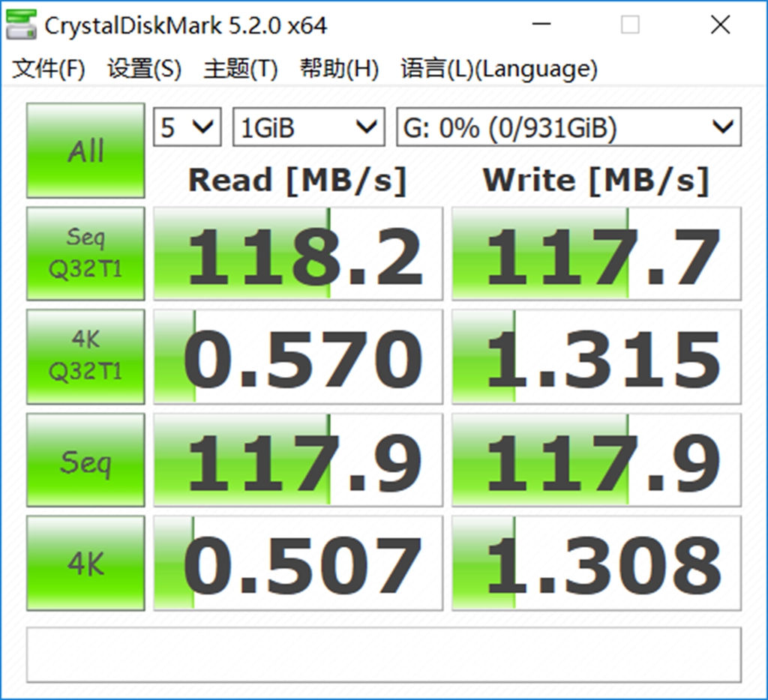The height and width of the screenshot is (700, 768).
Task: Open the 设置(S) menu
Action: pyautogui.click(x=145, y=68)
